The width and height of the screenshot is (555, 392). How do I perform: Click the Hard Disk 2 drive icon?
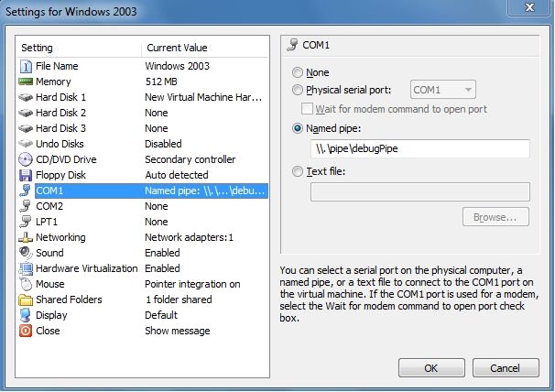[x=26, y=113]
